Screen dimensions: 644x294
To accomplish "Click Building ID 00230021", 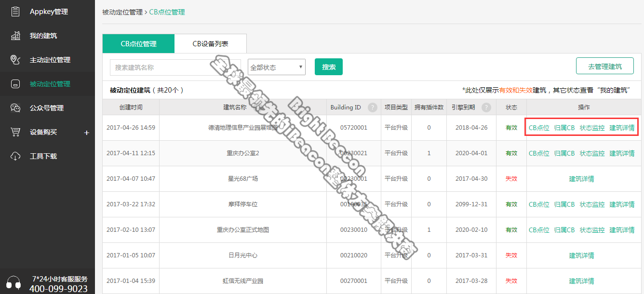I will point(353,153).
